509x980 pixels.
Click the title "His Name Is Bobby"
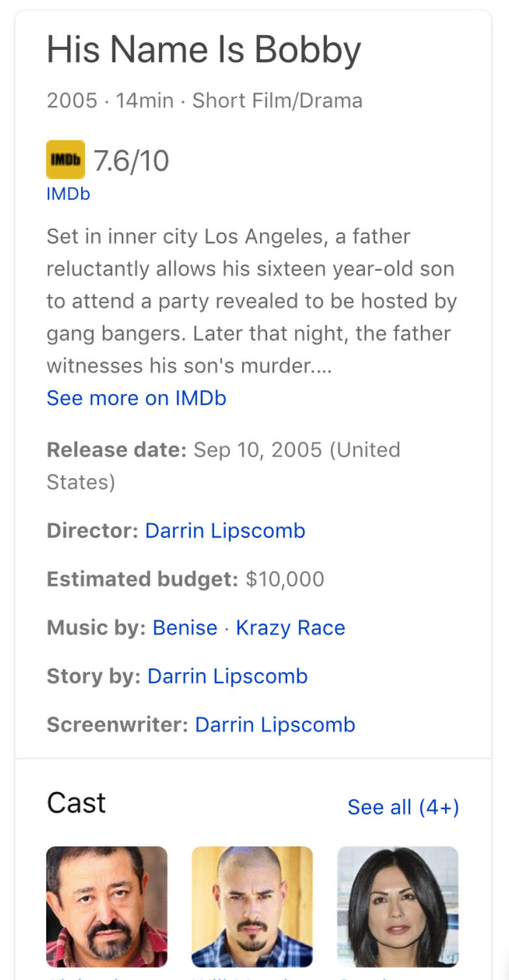coord(204,50)
